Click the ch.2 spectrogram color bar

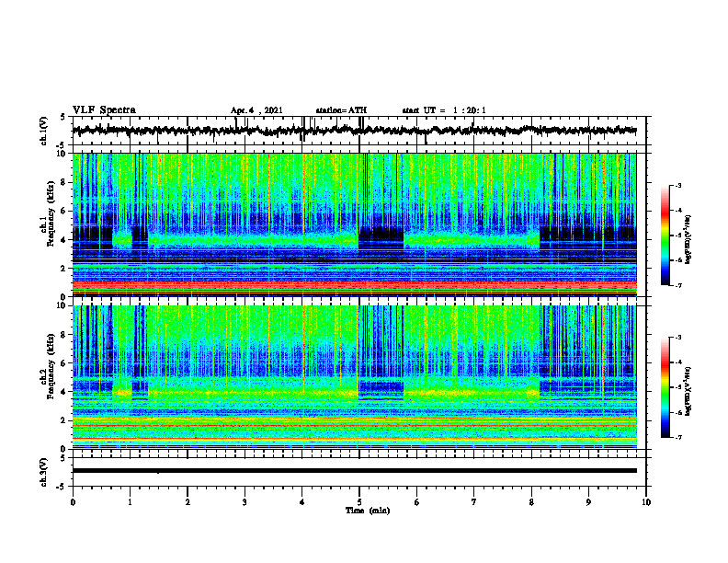tap(665, 387)
